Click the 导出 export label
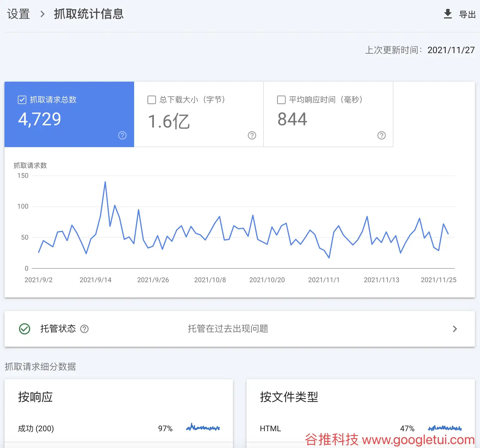 [x=467, y=14]
